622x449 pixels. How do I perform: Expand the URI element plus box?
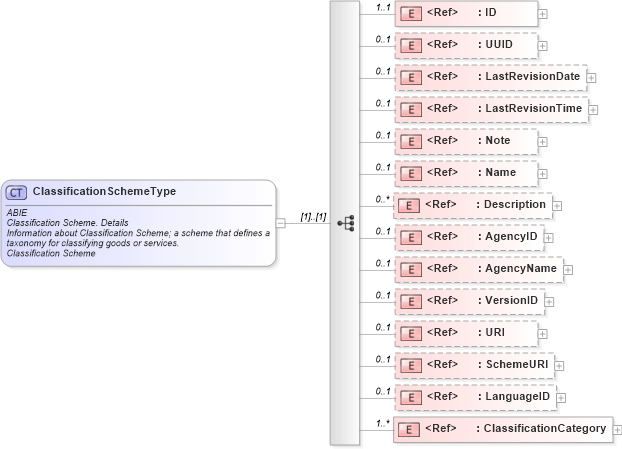pyautogui.click(x=543, y=334)
